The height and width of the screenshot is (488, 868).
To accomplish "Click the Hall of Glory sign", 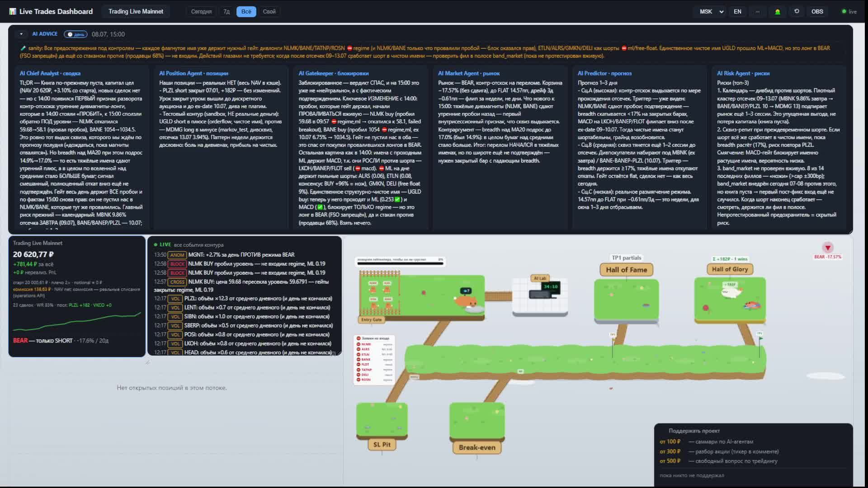I will (730, 269).
